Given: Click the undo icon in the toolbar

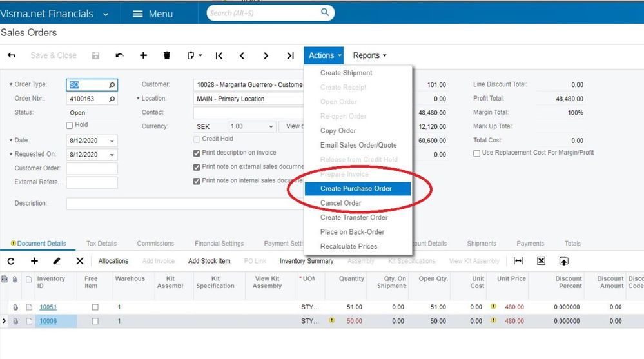Looking at the screenshot, I should tap(119, 55).
